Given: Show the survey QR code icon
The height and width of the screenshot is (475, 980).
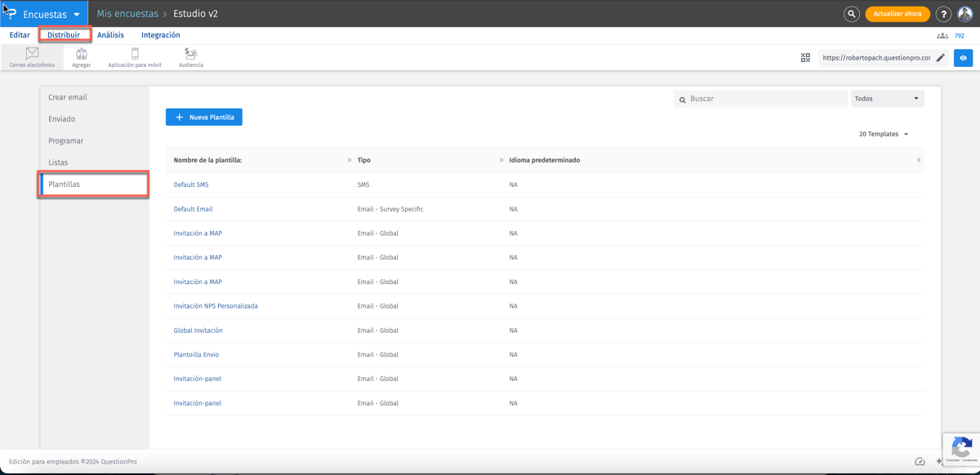Looking at the screenshot, I should tap(805, 58).
